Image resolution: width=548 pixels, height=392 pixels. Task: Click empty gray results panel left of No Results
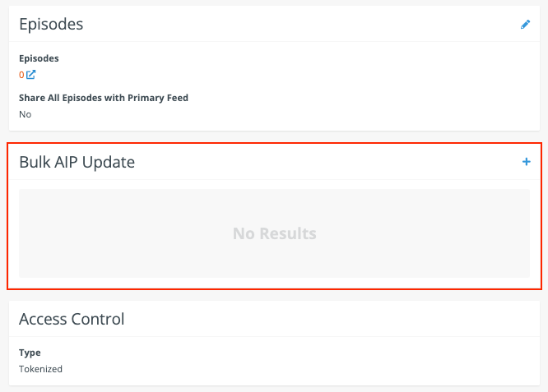pos(123,233)
